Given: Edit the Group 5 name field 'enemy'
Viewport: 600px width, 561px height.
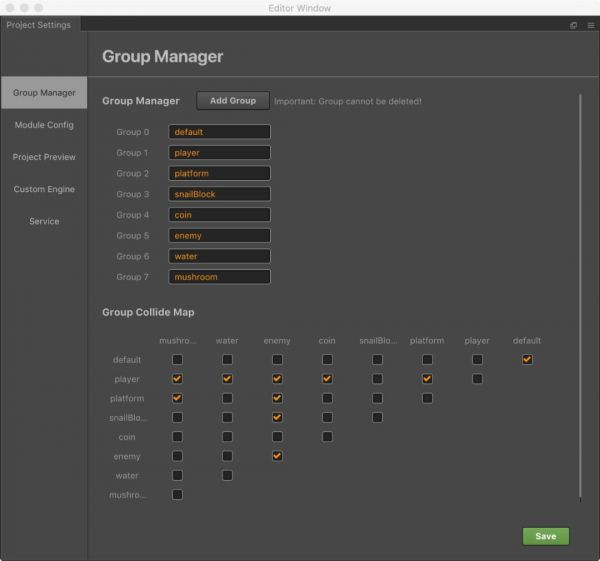Looking at the screenshot, I should pos(219,235).
